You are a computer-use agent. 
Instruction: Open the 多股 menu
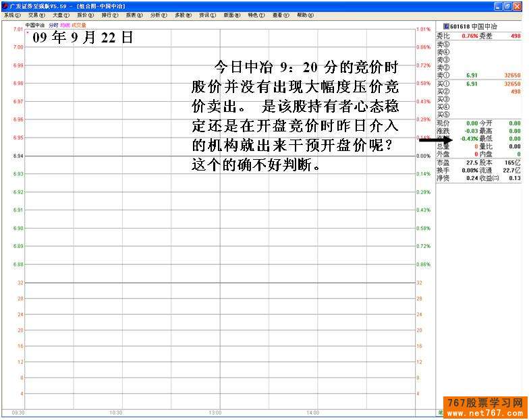184,15
